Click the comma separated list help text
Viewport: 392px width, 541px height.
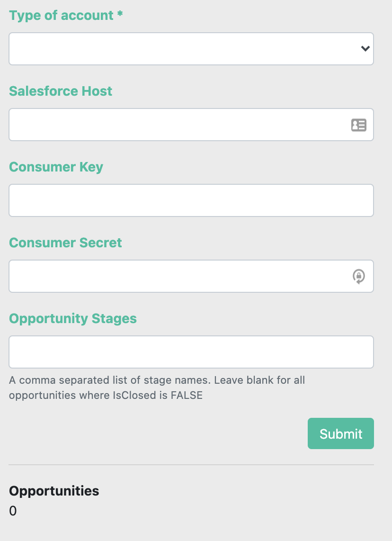coord(157,388)
